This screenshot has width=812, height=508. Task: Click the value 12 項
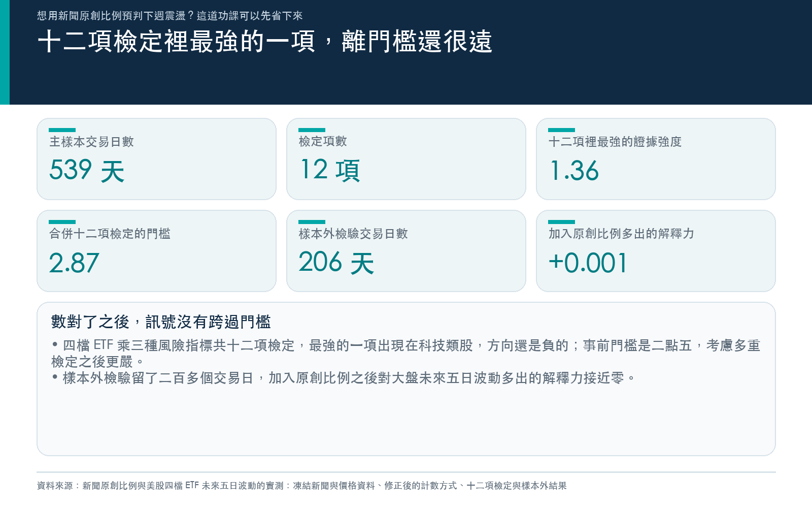click(x=330, y=170)
